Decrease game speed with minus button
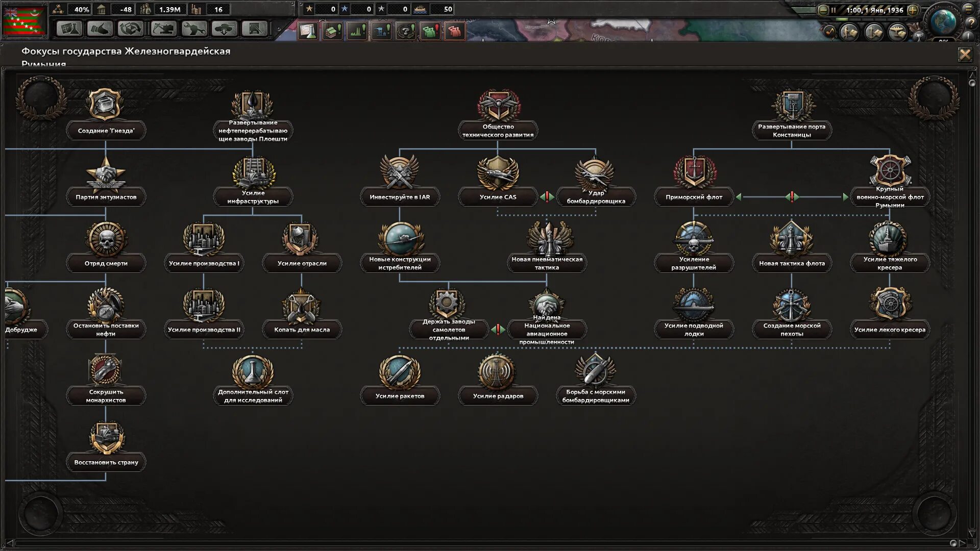 [x=823, y=10]
